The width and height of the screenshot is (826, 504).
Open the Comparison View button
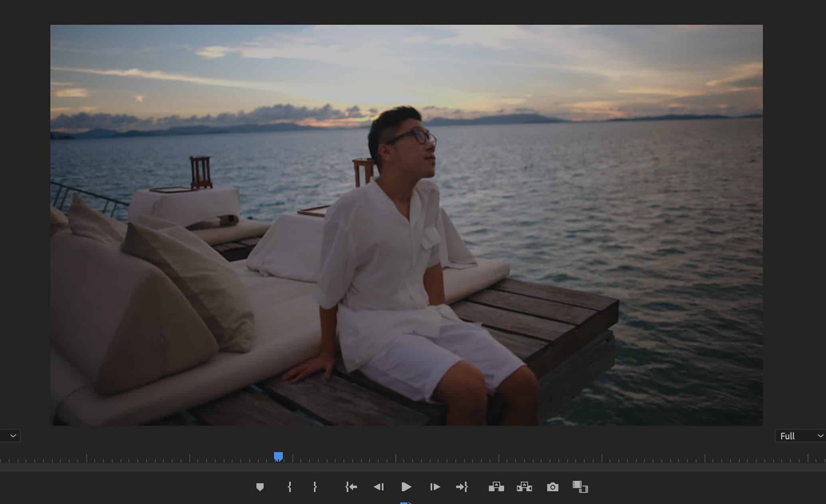[580, 487]
